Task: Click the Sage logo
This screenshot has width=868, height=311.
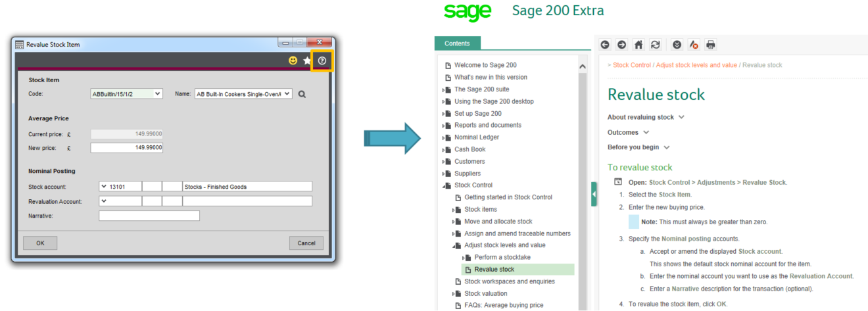Action: click(468, 11)
